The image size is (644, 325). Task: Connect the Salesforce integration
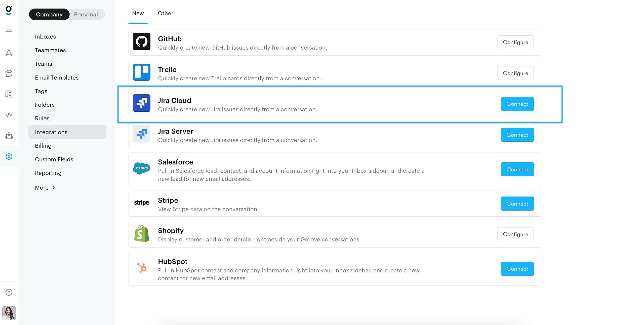[517, 169]
